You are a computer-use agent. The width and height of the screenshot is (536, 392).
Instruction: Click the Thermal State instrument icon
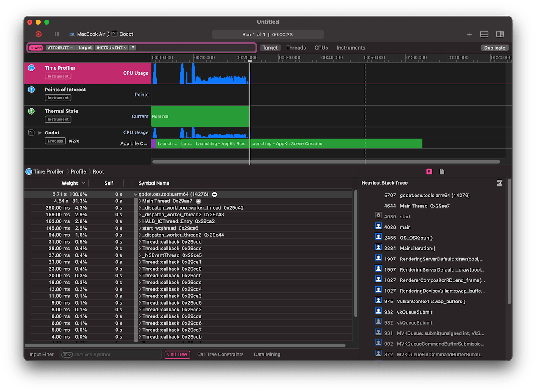31,111
